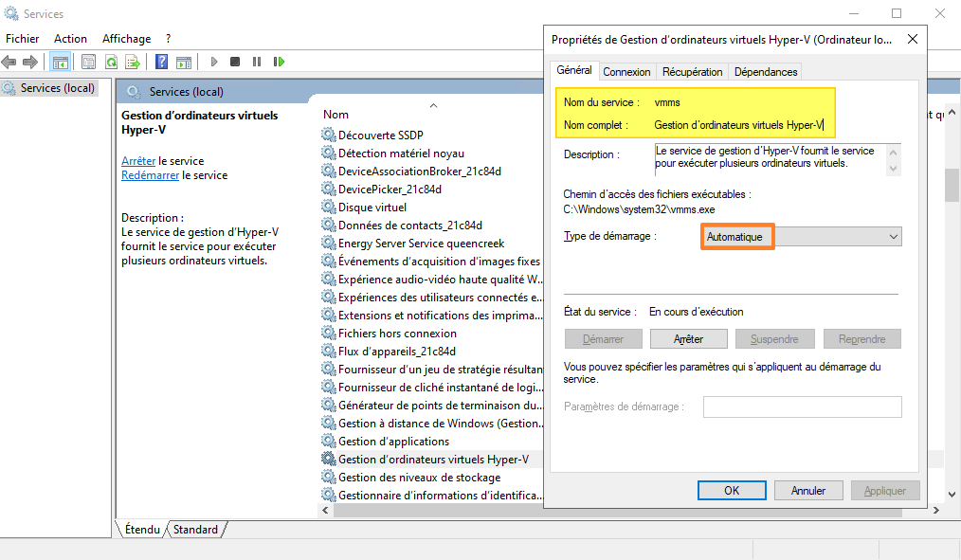961x560 pixels.
Task: Switch to the Connexion tab
Action: [626, 72]
